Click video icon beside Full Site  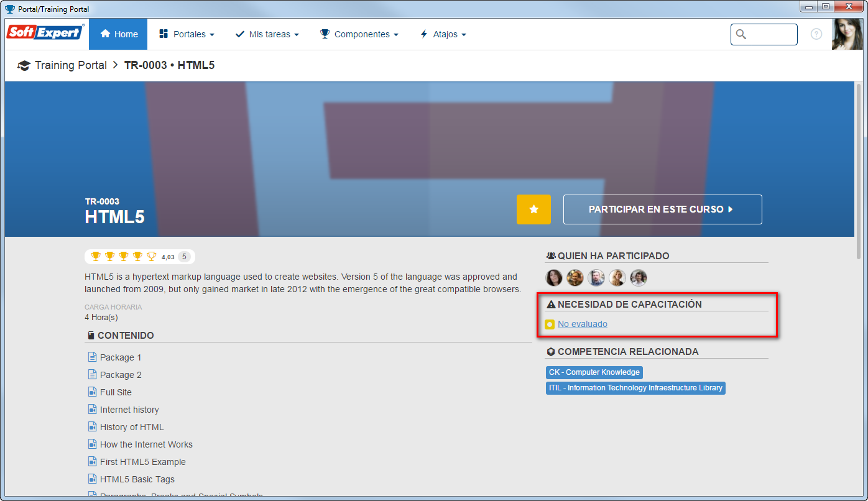click(x=92, y=392)
